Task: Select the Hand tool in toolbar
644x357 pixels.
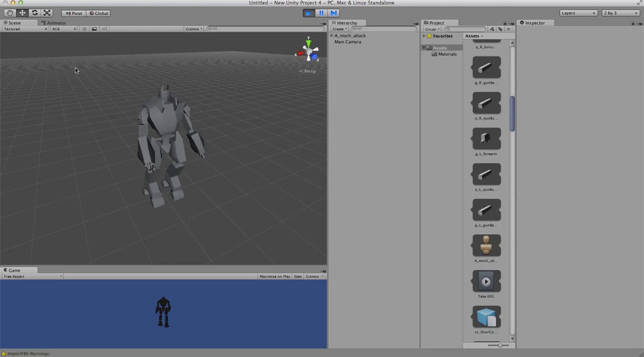Action: pyautogui.click(x=10, y=13)
